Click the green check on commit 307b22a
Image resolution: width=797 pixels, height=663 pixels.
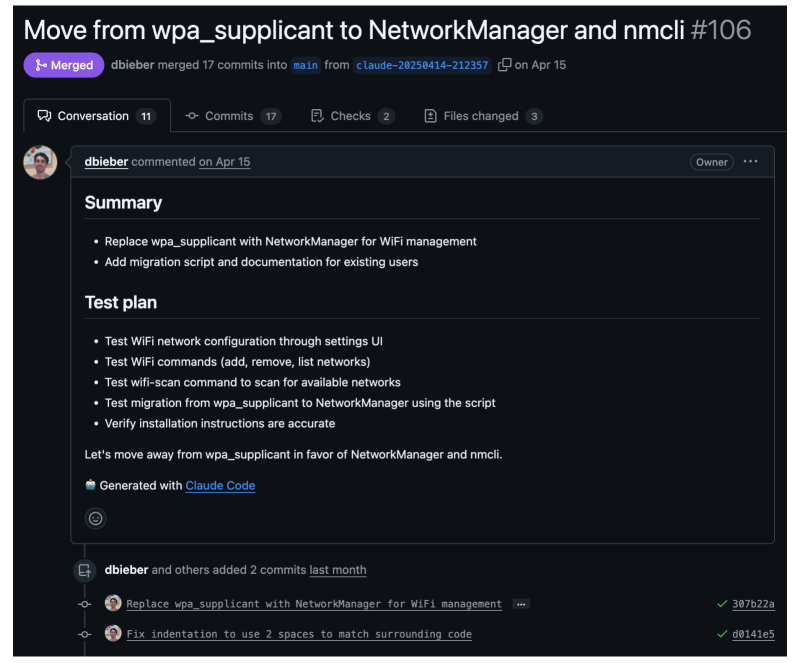pos(721,604)
